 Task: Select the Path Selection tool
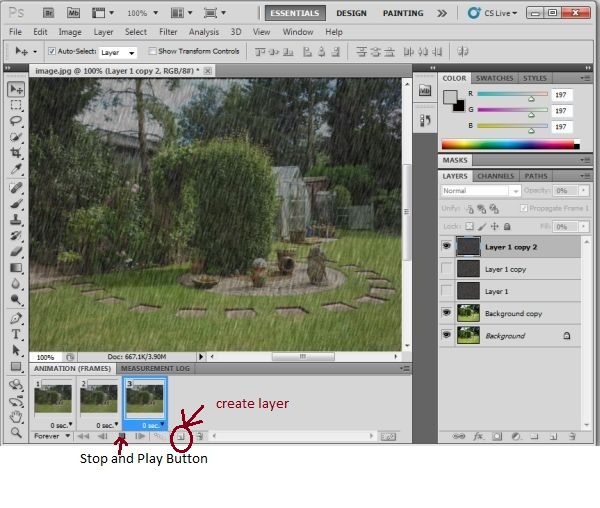coord(16,350)
